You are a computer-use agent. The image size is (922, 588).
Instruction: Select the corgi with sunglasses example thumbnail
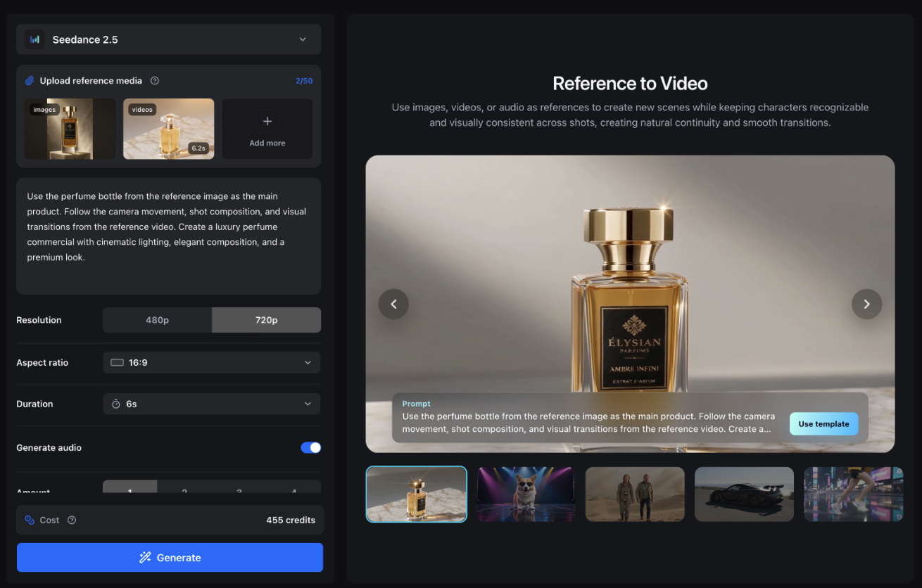point(525,494)
